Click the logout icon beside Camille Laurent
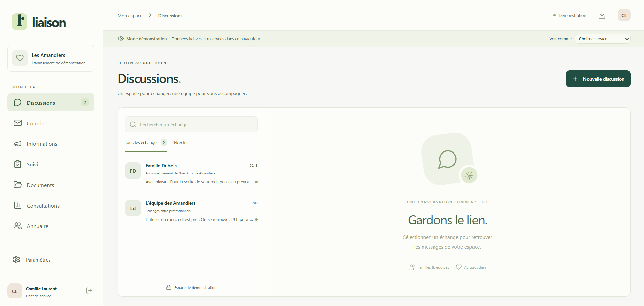 point(89,291)
